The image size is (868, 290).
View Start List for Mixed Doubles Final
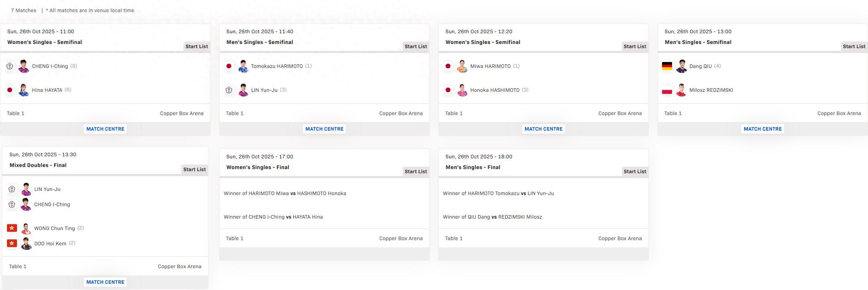194,169
